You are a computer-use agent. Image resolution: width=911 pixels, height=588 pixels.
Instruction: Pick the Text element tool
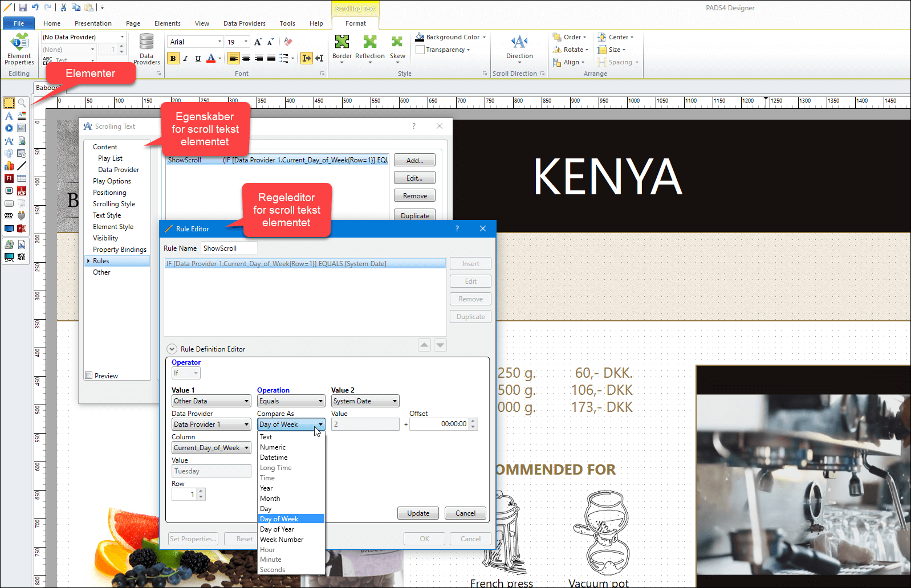click(x=9, y=116)
